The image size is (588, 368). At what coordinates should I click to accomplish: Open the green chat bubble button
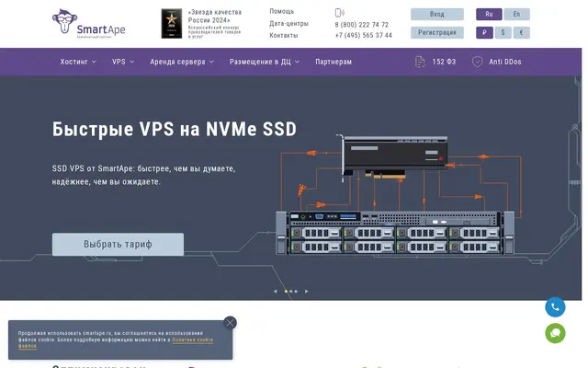[x=555, y=333]
